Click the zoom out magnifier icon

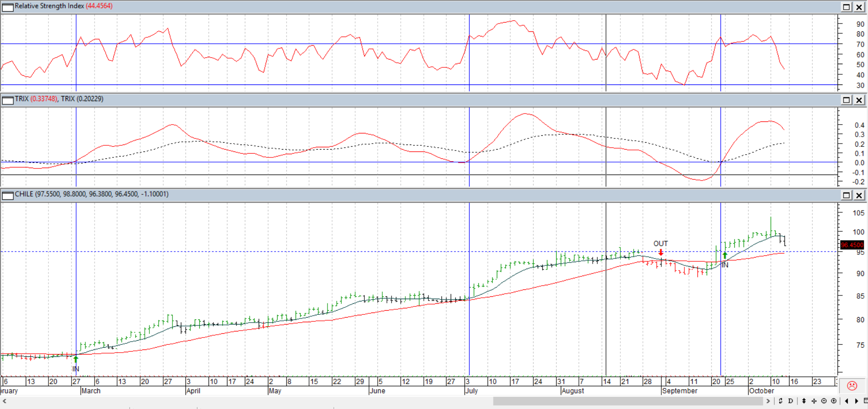[824, 401]
